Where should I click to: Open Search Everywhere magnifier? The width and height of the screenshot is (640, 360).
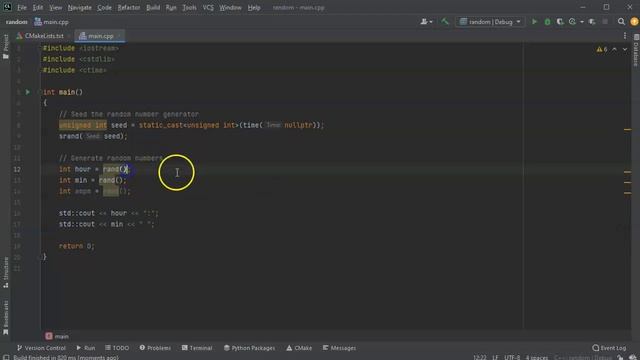pyautogui.click(x=621, y=22)
